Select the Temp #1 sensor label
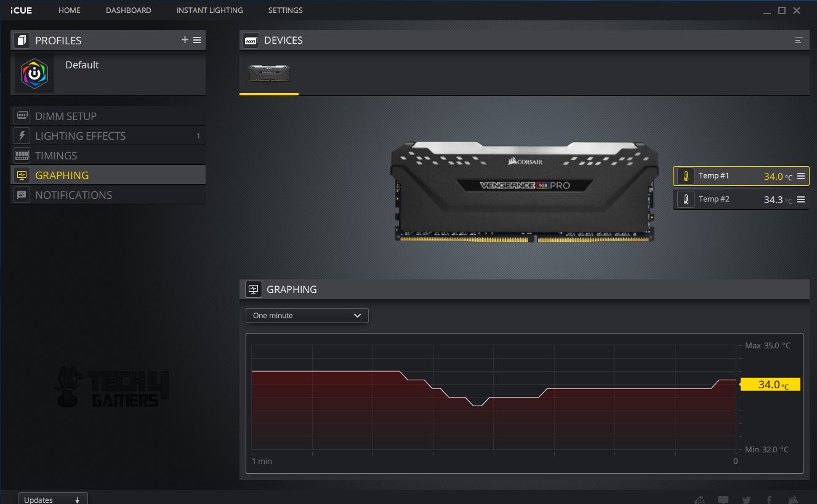 [714, 176]
